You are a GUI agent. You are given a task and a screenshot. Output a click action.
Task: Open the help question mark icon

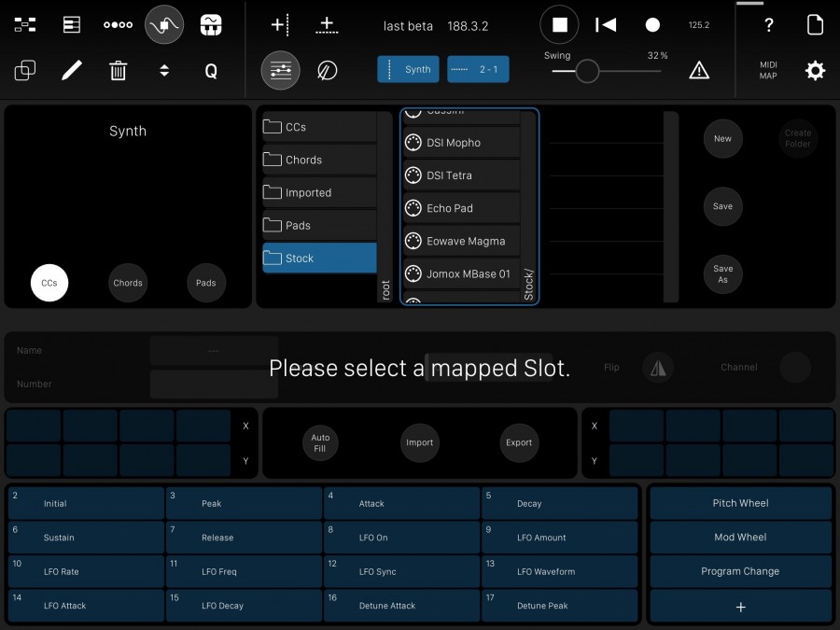[x=767, y=25]
